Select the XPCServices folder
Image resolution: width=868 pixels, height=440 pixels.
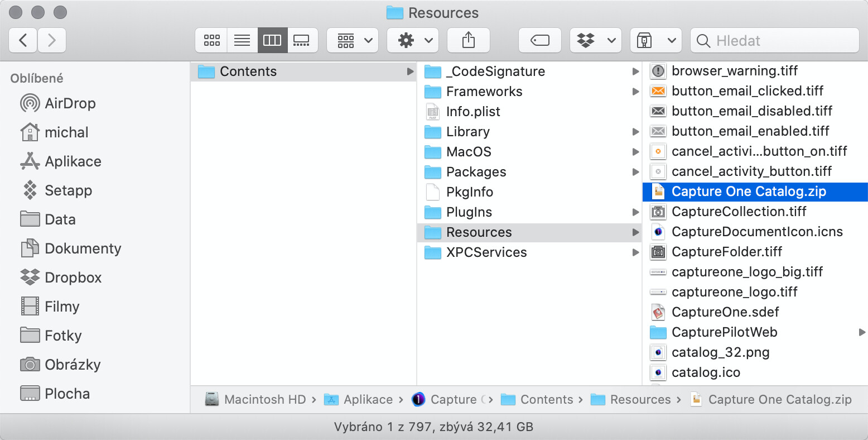[529, 252]
